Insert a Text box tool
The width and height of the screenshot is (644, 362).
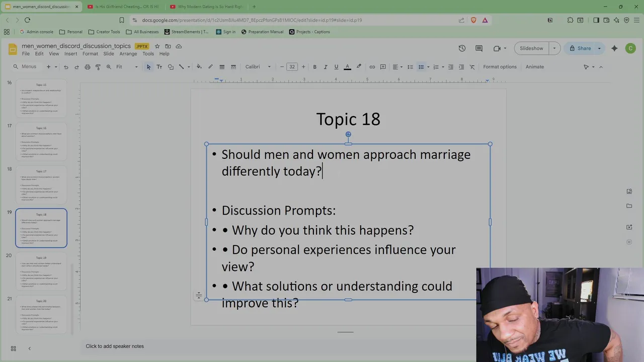159,67
